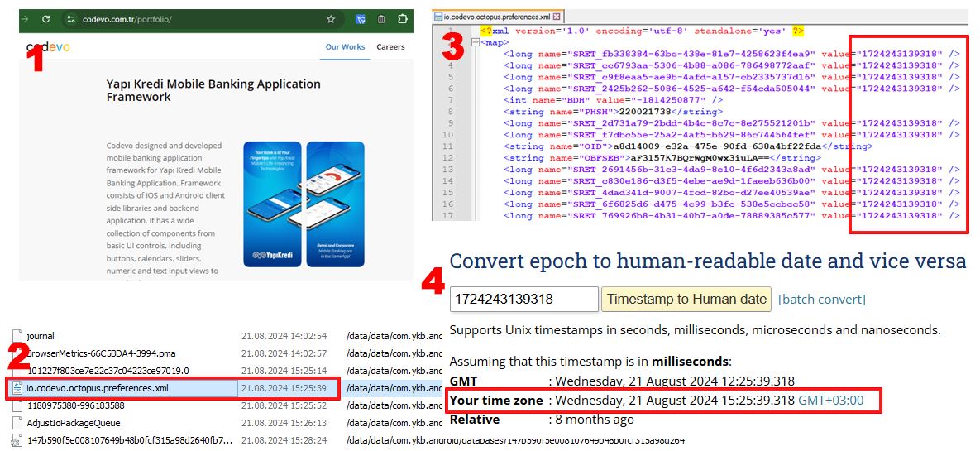The height and width of the screenshot is (451, 980).
Task: Click the epoch timestamp input field
Action: (x=523, y=299)
